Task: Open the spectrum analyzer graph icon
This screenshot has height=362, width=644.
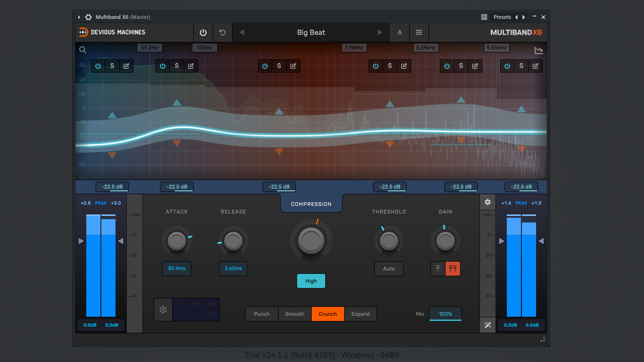Action: [x=539, y=50]
